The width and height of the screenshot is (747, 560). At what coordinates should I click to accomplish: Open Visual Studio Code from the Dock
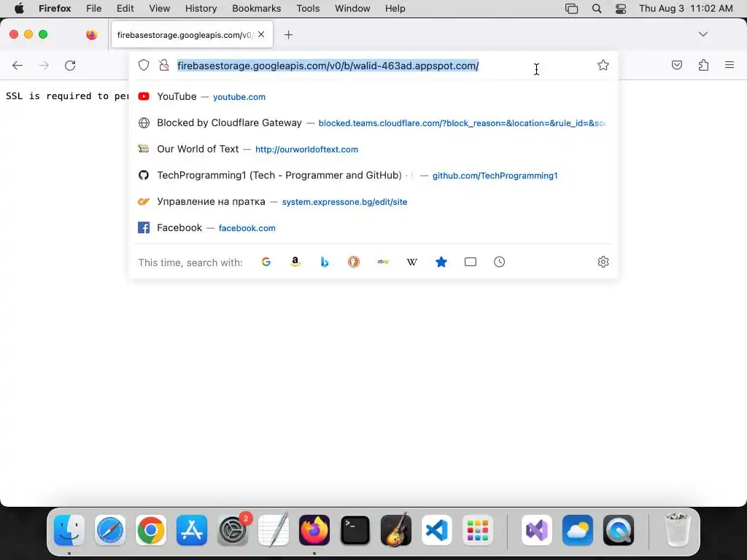tap(437, 530)
